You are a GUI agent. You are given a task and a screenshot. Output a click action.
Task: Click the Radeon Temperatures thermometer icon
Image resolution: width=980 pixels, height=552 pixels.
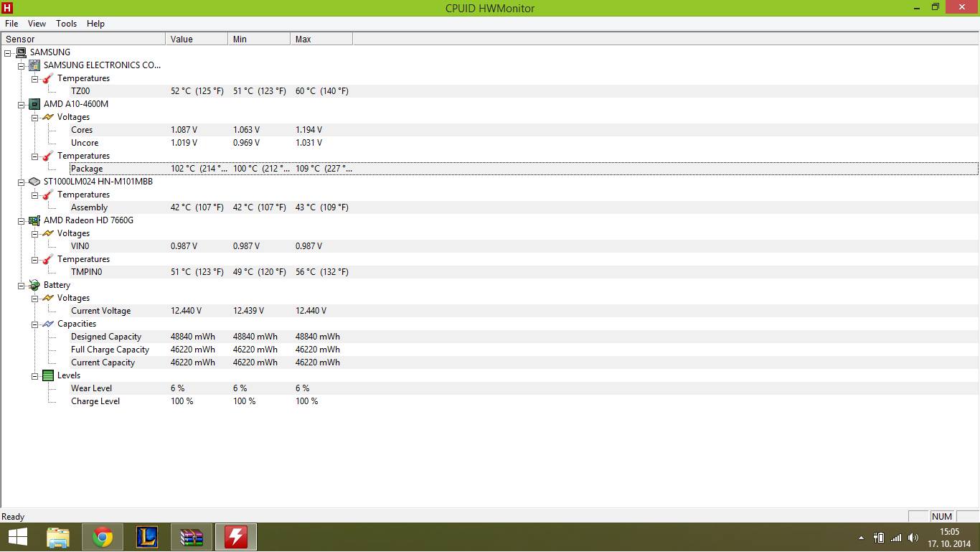click(x=48, y=259)
